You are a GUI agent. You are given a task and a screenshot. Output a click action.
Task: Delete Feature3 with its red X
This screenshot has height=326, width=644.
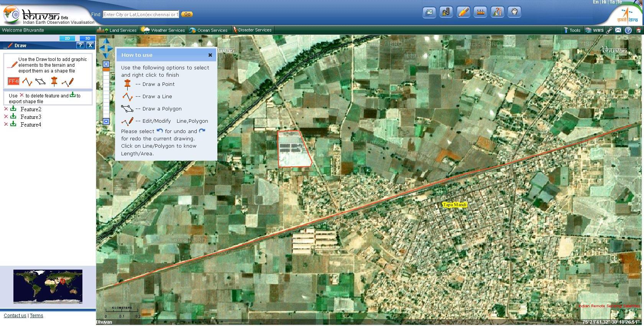click(6, 117)
